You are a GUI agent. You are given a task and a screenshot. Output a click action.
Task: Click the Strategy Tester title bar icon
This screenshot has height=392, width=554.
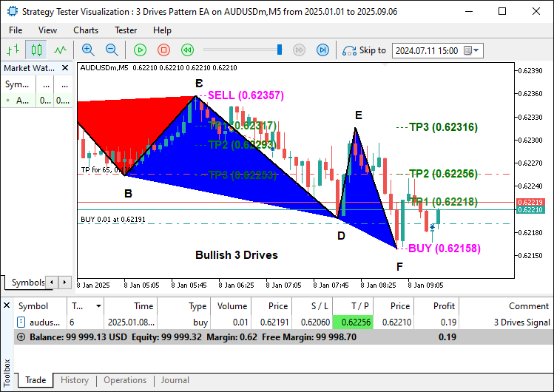[x=13, y=11]
